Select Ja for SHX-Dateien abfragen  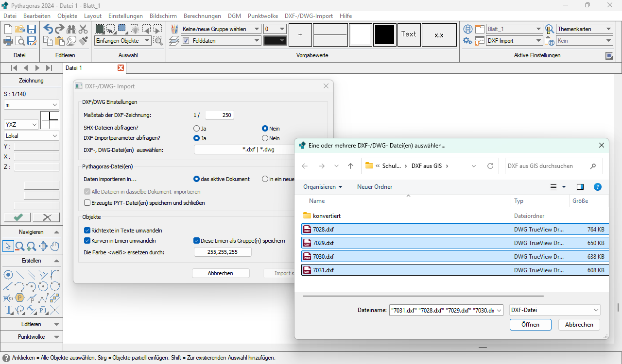pos(196,129)
